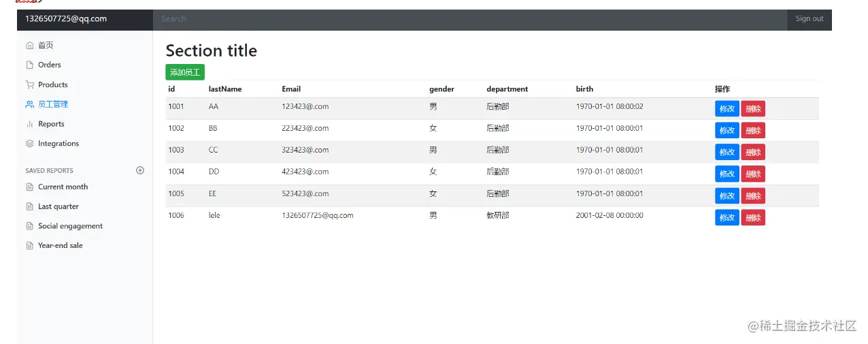868x344 pixels.
Task: Click the department cell 教研部
Action: click(x=498, y=216)
